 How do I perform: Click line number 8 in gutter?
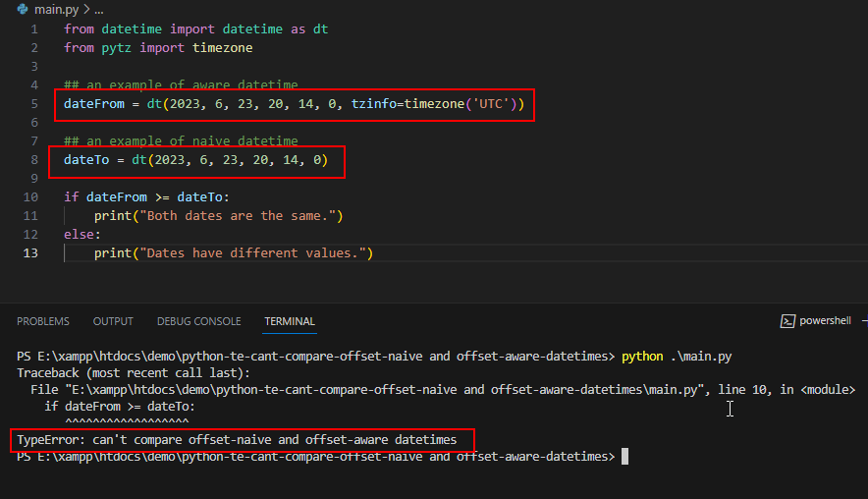click(x=34, y=159)
